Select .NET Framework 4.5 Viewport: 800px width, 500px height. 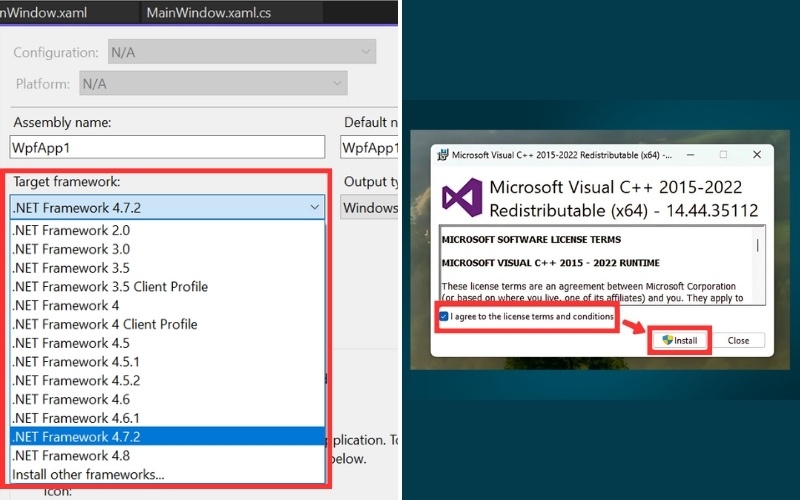point(167,343)
